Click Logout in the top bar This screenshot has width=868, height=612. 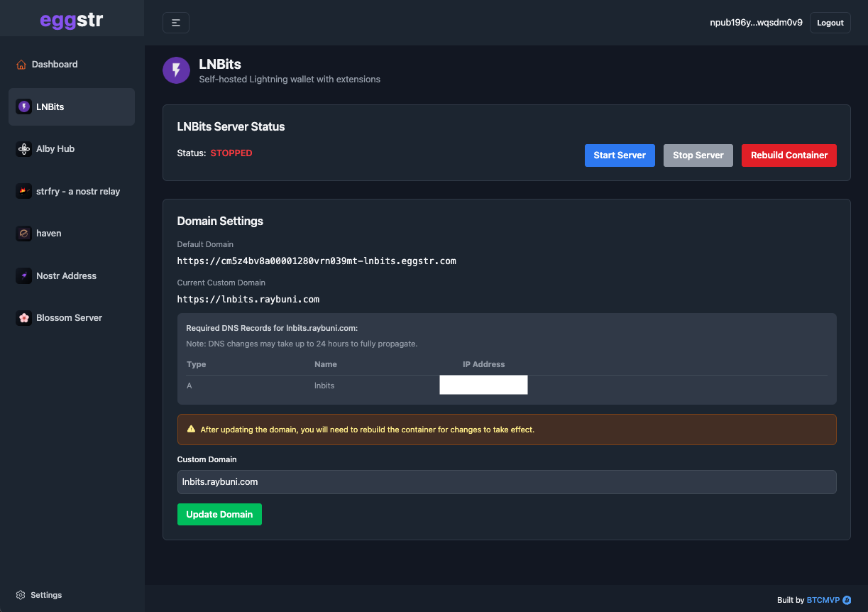point(830,22)
